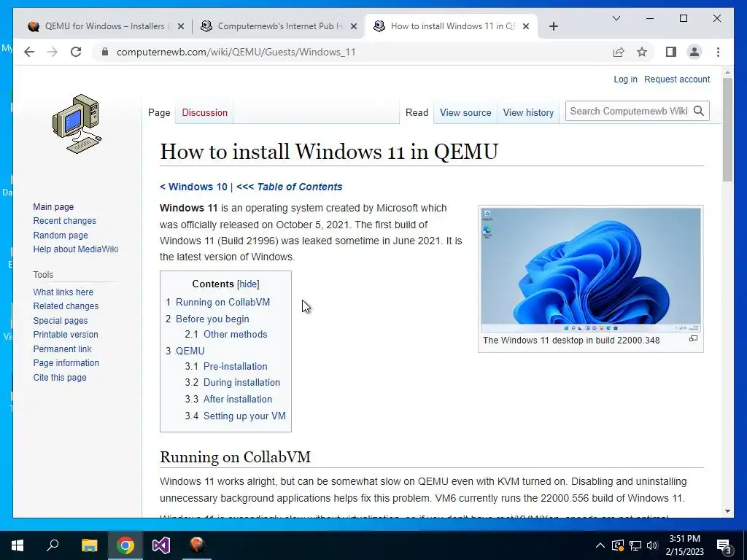The height and width of the screenshot is (560, 747).
Task: Open Related changes tool link
Action: [x=66, y=306]
